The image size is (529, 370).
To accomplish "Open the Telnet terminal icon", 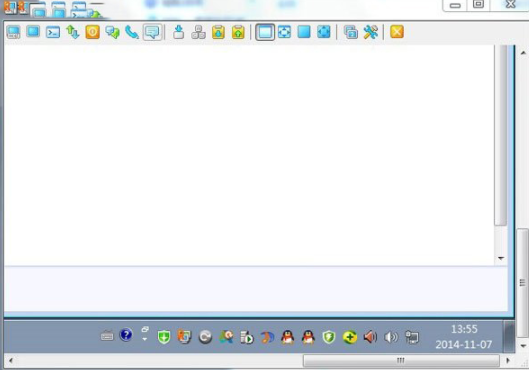I will pos(53,32).
